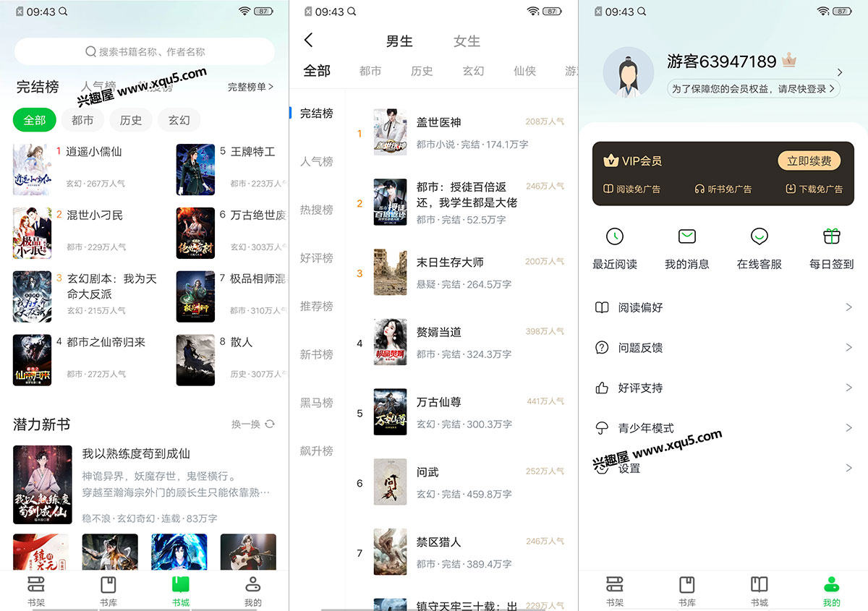Image resolution: width=868 pixels, height=611 pixels.
Task: Open 混世小刁民 rank 2 title
Action: click(x=95, y=215)
